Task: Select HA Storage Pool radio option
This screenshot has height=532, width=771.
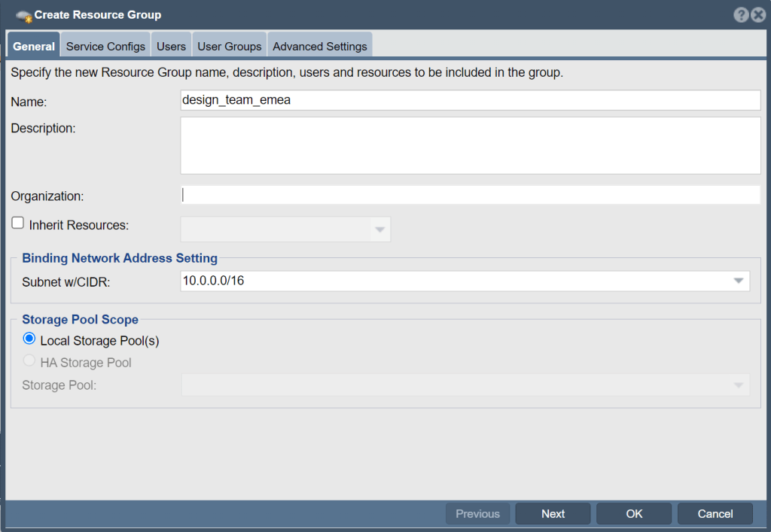Action: pyautogui.click(x=29, y=361)
